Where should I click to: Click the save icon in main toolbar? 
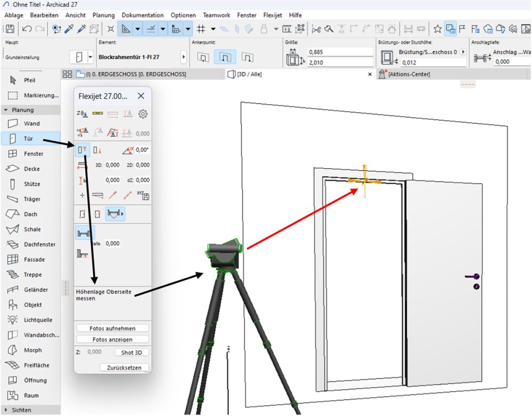[x=10, y=29]
